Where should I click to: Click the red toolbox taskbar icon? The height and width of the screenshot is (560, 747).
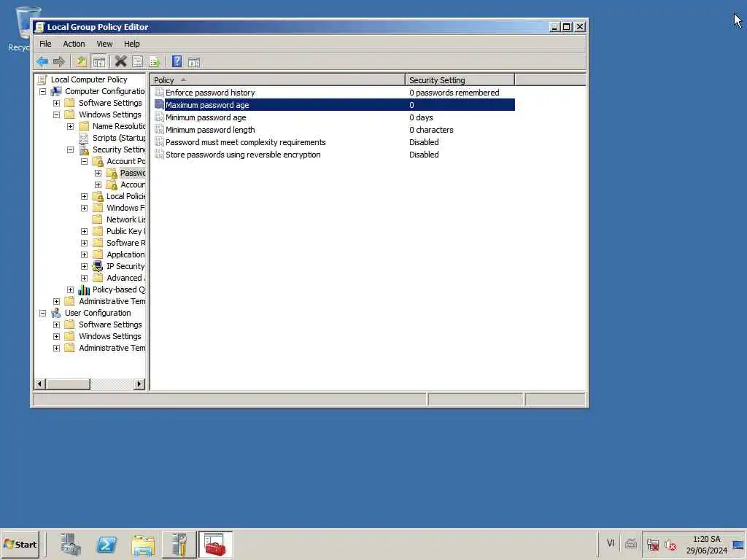[215, 545]
